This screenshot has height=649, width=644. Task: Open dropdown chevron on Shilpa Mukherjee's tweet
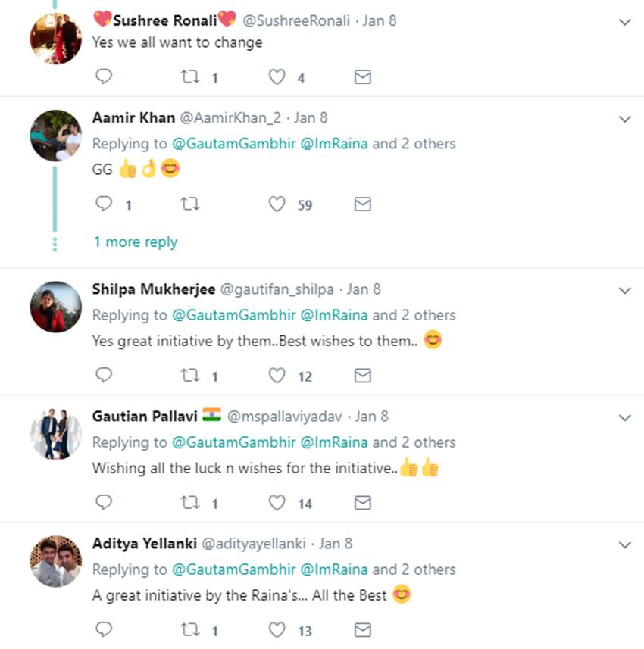[625, 290]
